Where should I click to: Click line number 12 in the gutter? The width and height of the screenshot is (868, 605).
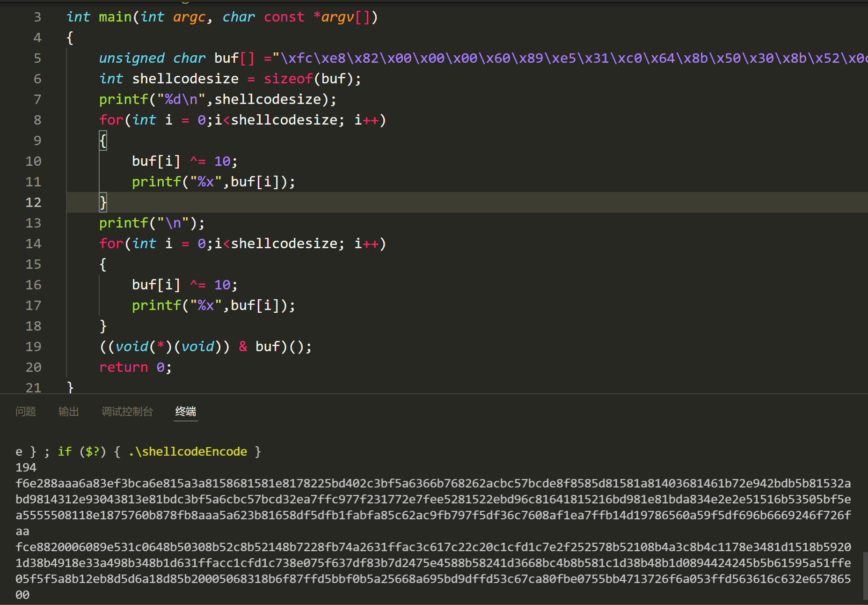pos(33,203)
